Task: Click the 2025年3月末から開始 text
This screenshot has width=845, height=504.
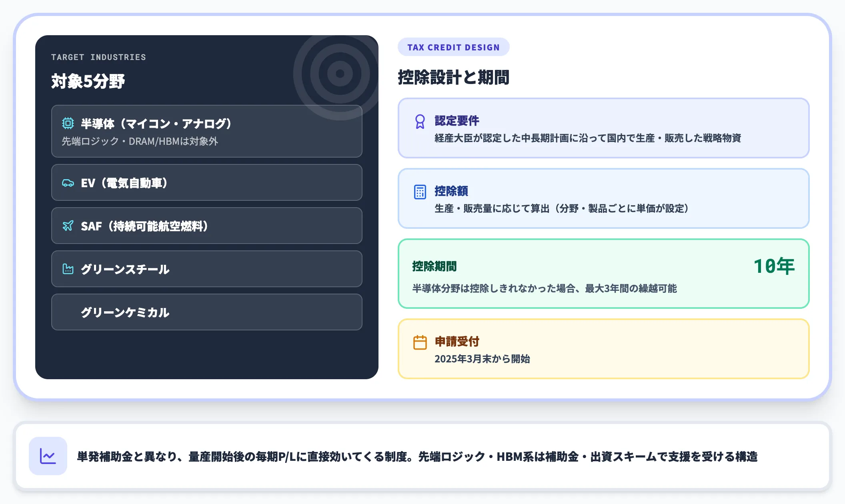Action: [482, 359]
